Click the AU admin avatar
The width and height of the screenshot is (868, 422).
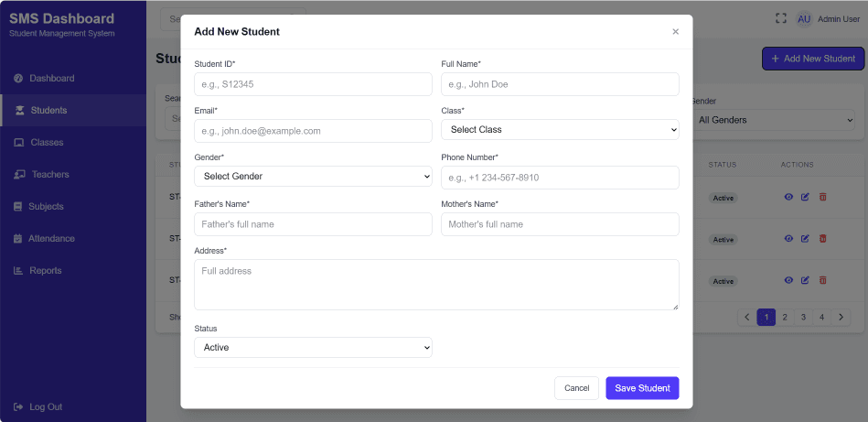point(804,19)
